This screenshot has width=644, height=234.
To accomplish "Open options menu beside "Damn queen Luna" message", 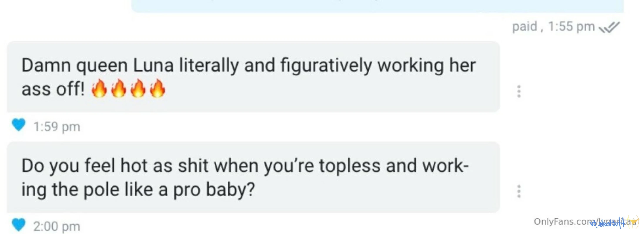I will pyautogui.click(x=519, y=91).
